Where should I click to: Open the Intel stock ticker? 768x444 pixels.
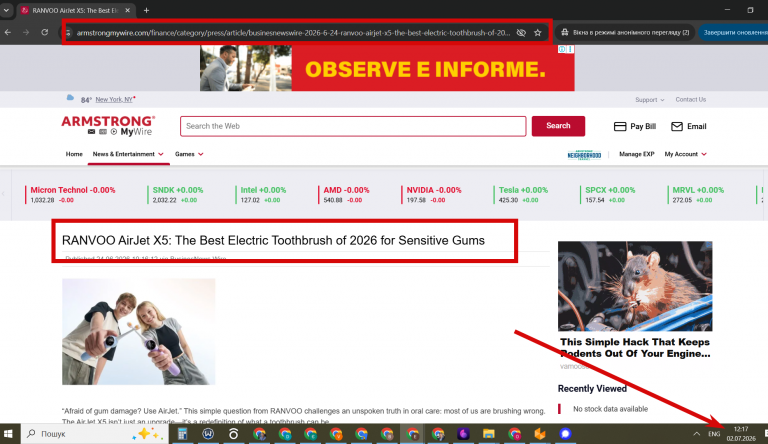pos(263,194)
